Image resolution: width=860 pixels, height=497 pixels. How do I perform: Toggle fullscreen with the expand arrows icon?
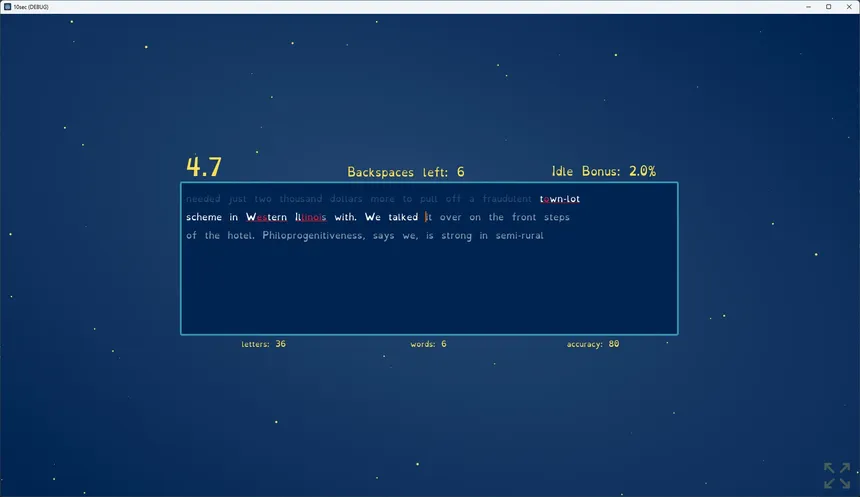(x=837, y=475)
